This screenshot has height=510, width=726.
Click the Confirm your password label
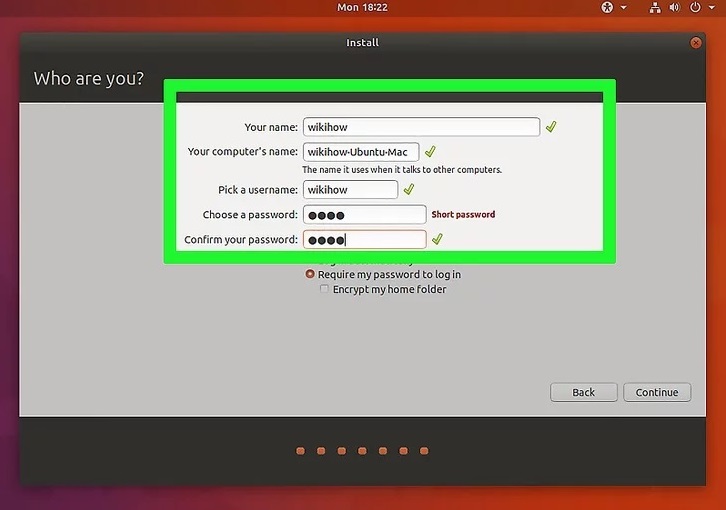pyautogui.click(x=241, y=240)
